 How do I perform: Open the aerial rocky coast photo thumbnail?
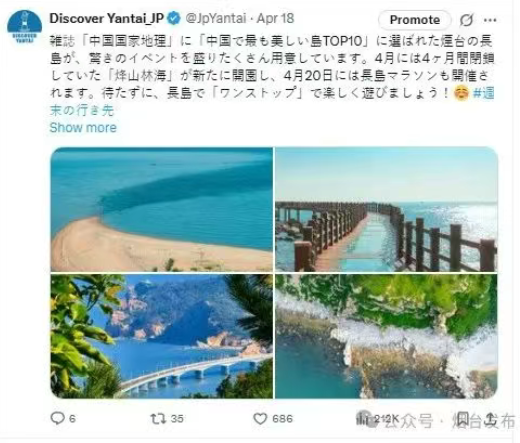tap(386, 336)
